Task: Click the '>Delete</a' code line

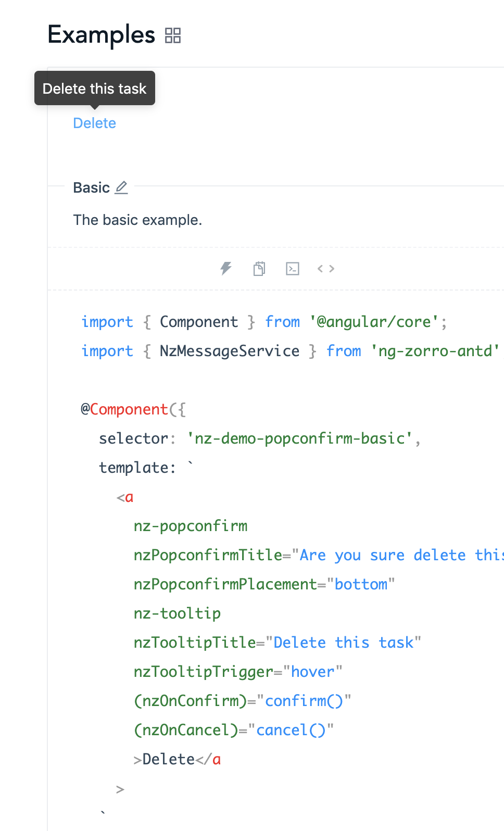Action: pyautogui.click(x=177, y=759)
